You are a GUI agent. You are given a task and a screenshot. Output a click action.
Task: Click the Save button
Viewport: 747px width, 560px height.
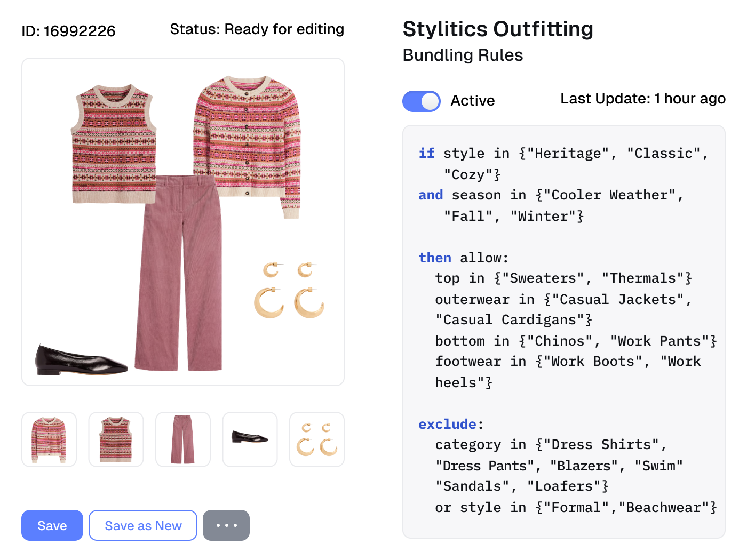click(52, 525)
